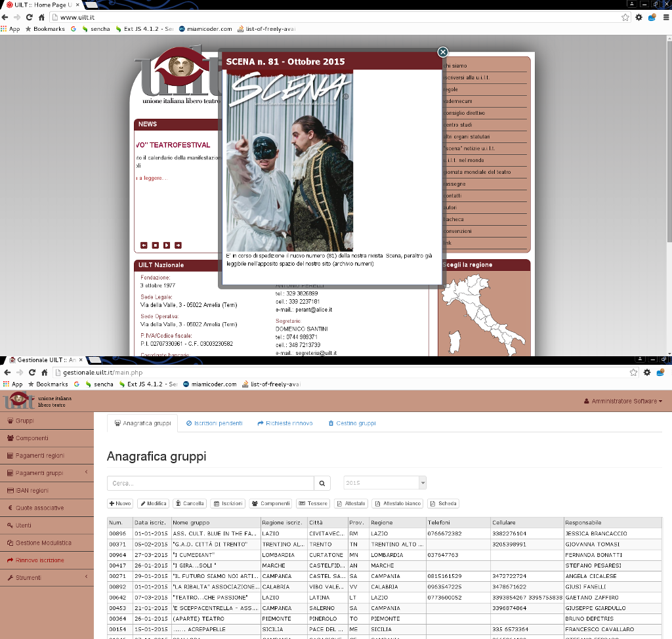
Task: Sort by the Data iscriz. column header
Action: 152,522
